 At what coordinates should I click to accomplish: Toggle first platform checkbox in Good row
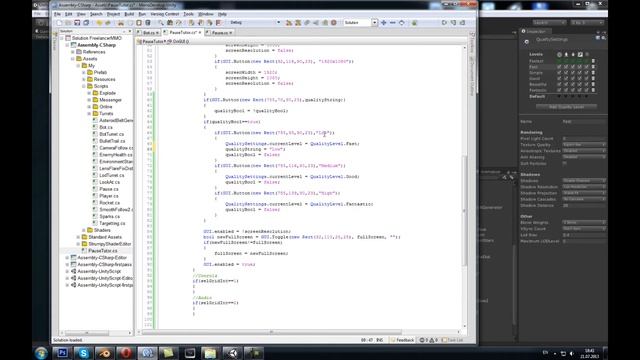559,78
